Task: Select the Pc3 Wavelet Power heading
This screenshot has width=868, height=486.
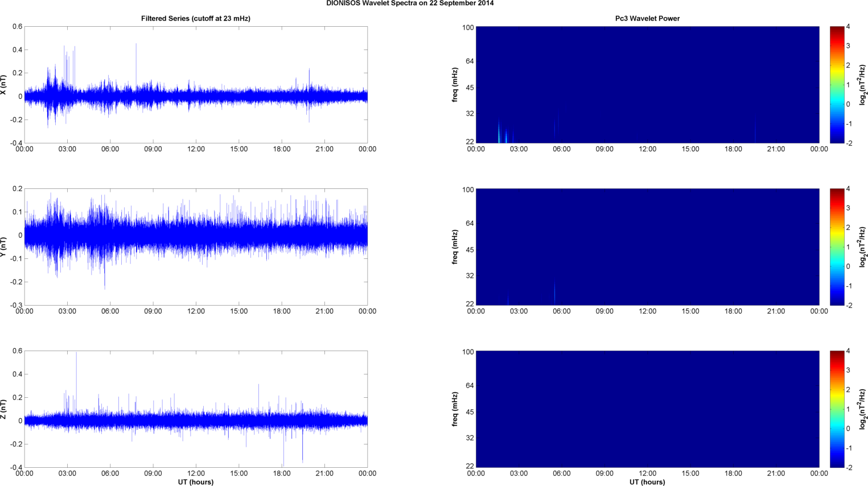Action: click(x=647, y=19)
